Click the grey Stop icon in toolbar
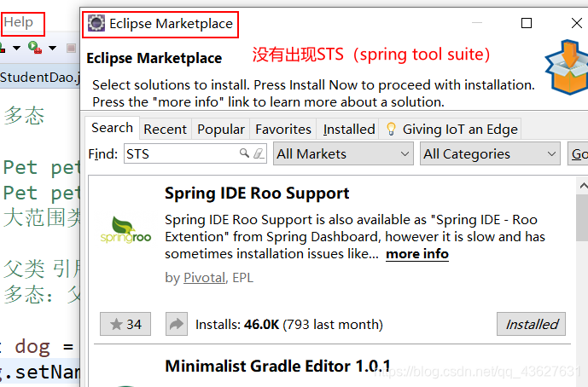 71,48
